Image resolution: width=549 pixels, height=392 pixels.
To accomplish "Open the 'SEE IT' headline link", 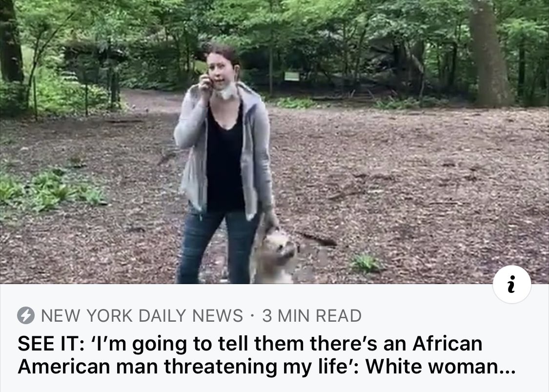I will 266,354.
